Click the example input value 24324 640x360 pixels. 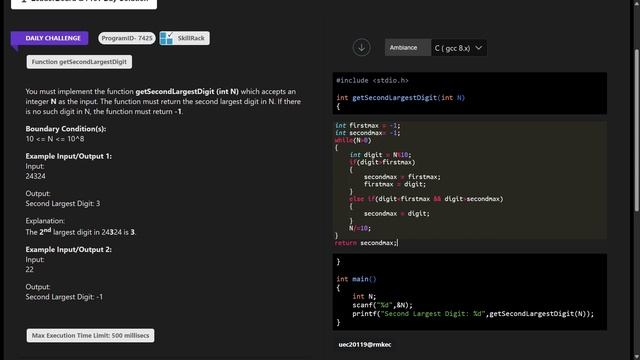(x=36, y=176)
